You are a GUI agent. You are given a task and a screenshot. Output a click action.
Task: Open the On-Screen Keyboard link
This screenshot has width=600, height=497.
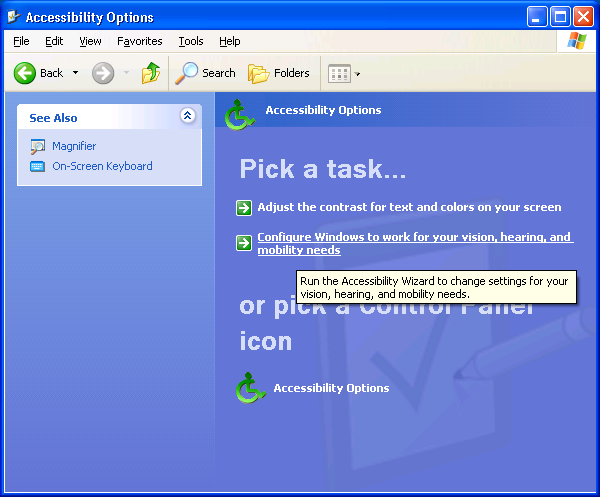[102, 166]
